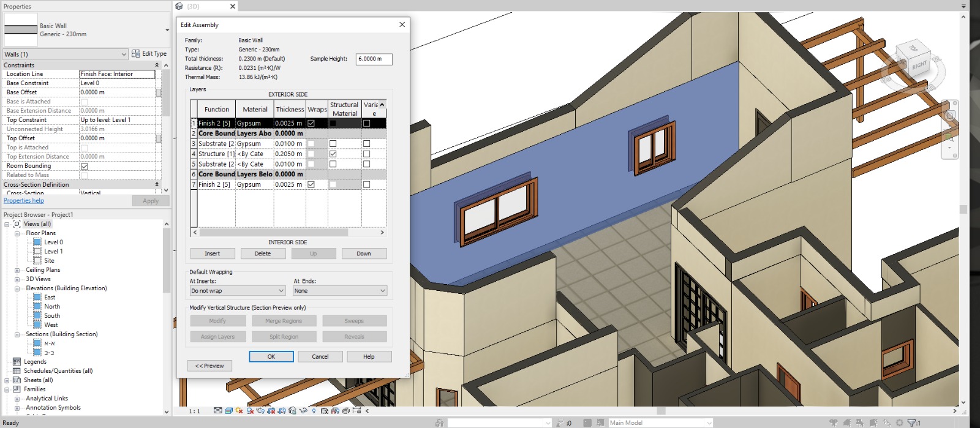
Task: Open the Main Model design options dropdown
Action: (661, 422)
